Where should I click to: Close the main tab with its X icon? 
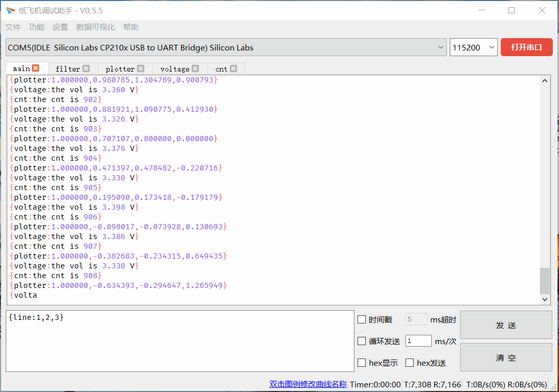click(x=36, y=68)
